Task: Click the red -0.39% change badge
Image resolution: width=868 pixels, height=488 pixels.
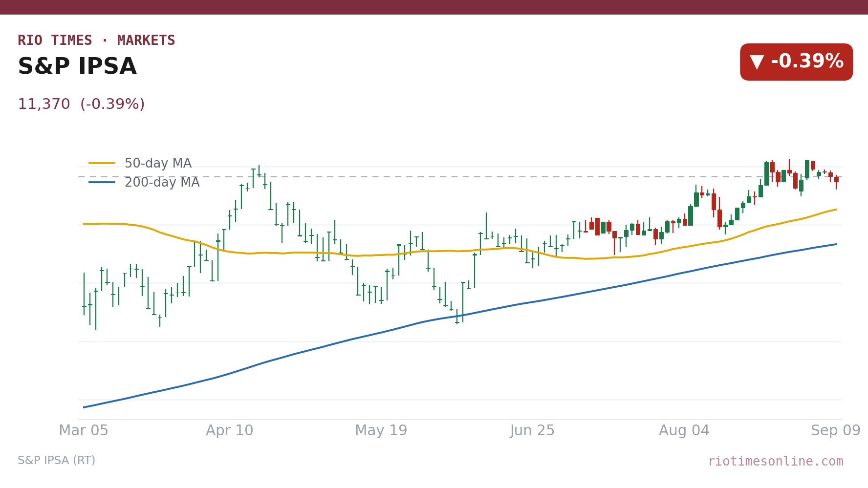Action: [797, 62]
